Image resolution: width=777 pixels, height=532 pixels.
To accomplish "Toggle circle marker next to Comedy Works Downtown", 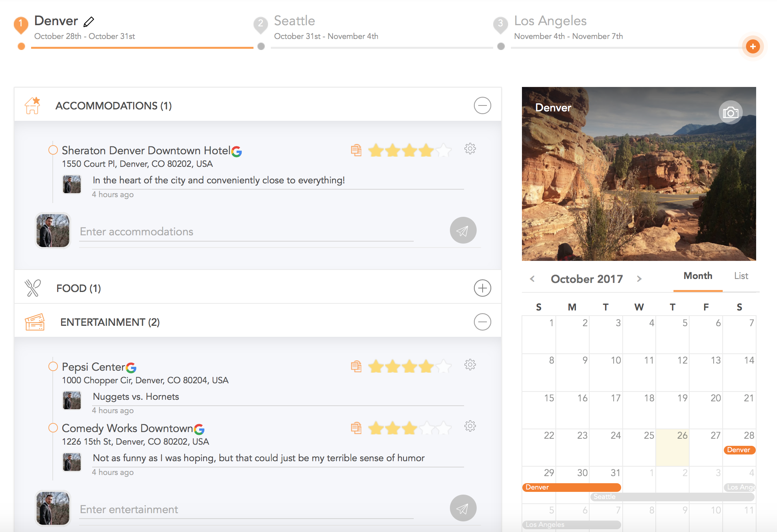I will pyautogui.click(x=53, y=428).
